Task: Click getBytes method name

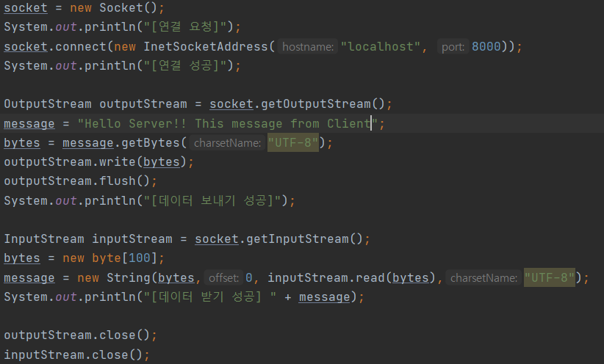Action: [151, 143]
